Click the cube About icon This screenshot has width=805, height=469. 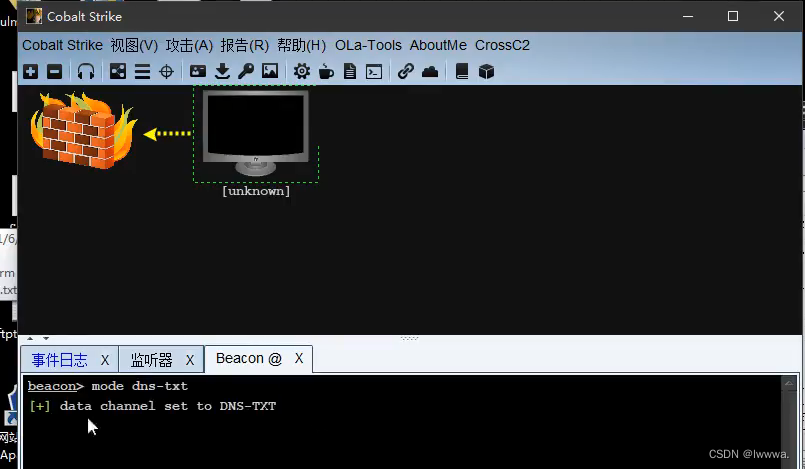point(486,71)
